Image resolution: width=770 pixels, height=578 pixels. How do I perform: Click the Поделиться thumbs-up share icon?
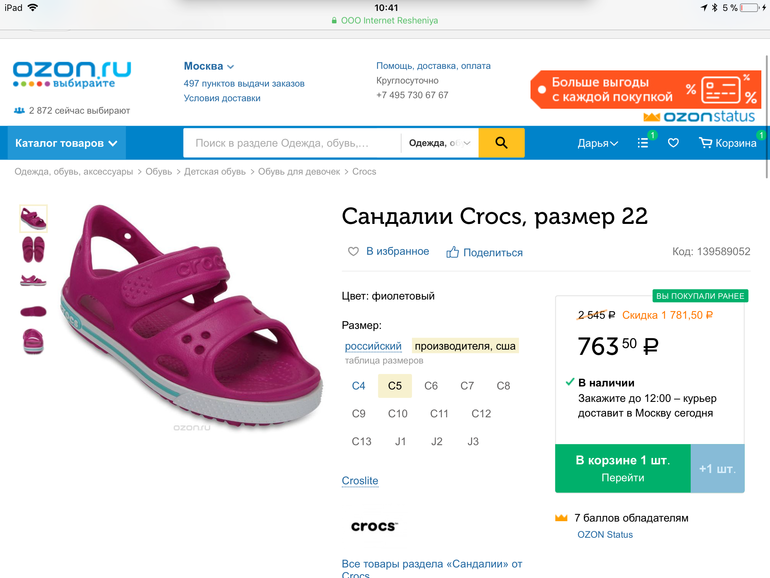tap(452, 252)
